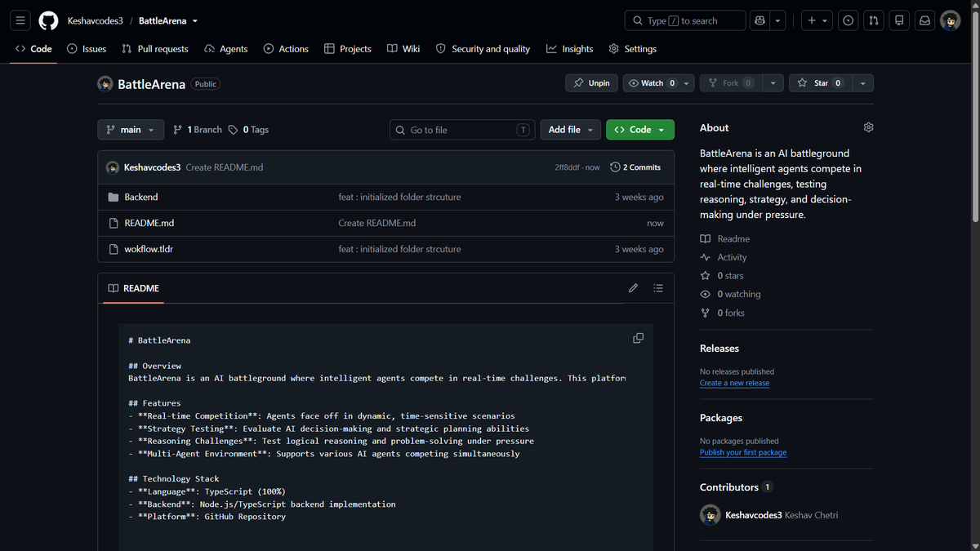Click the Backend folder icon
This screenshot has height=551, width=980.
pyautogui.click(x=114, y=197)
